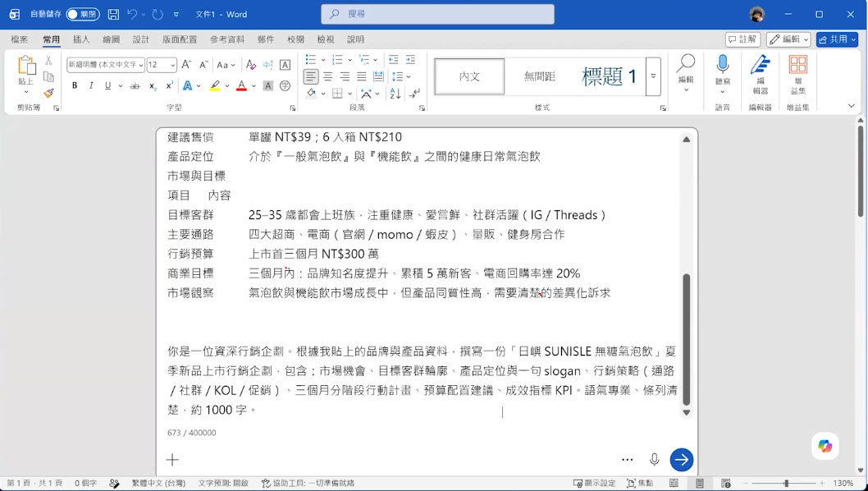Viewport: 868px width, 491px height.
Task: Switch to the Insert tab
Action: pyautogui.click(x=81, y=39)
